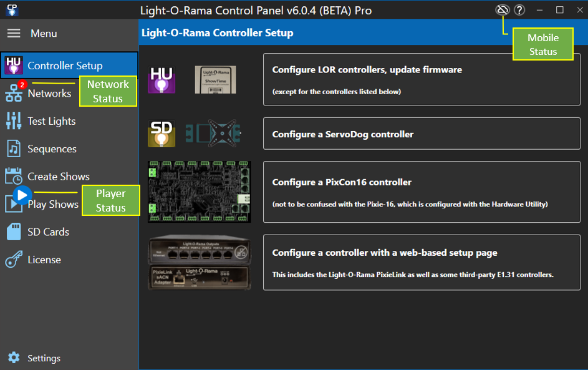Go to Play Shows in the sidebar
The width and height of the screenshot is (588, 370).
click(53, 204)
